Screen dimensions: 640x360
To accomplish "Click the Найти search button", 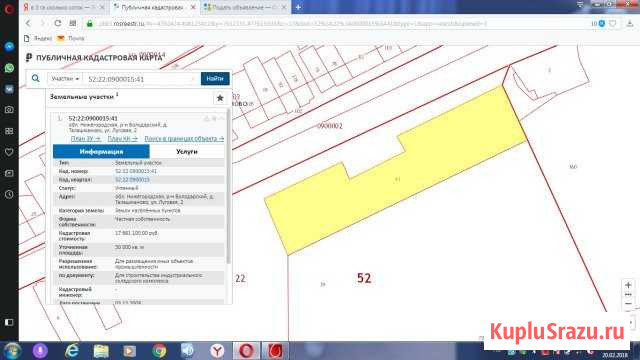I will click(x=215, y=78).
